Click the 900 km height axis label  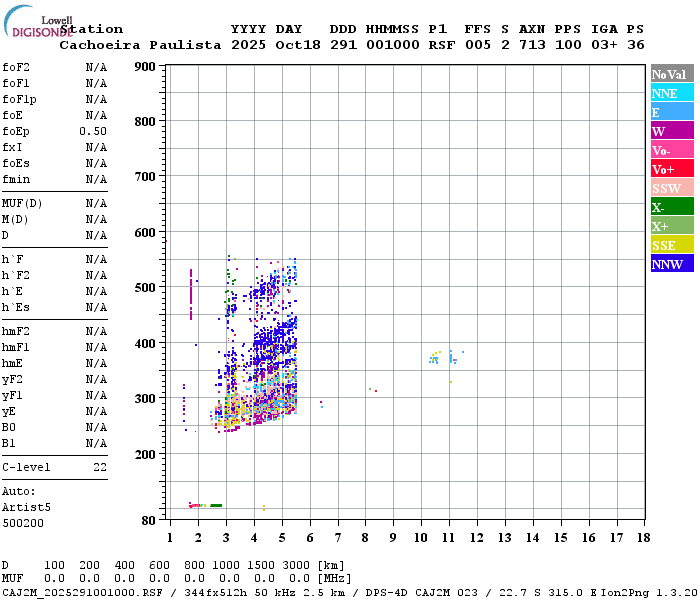click(145, 67)
